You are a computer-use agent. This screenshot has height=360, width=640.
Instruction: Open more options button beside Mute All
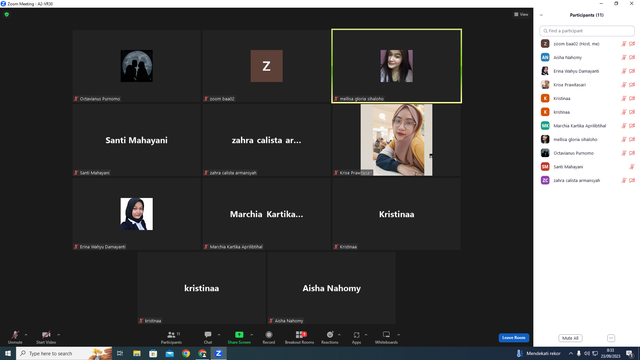pyautogui.click(x=611, y=338)
